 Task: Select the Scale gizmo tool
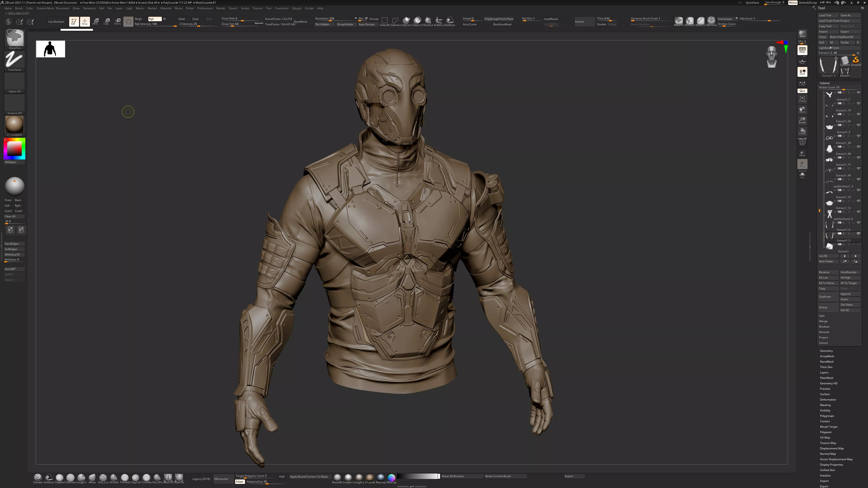click(x=106, y=21)
